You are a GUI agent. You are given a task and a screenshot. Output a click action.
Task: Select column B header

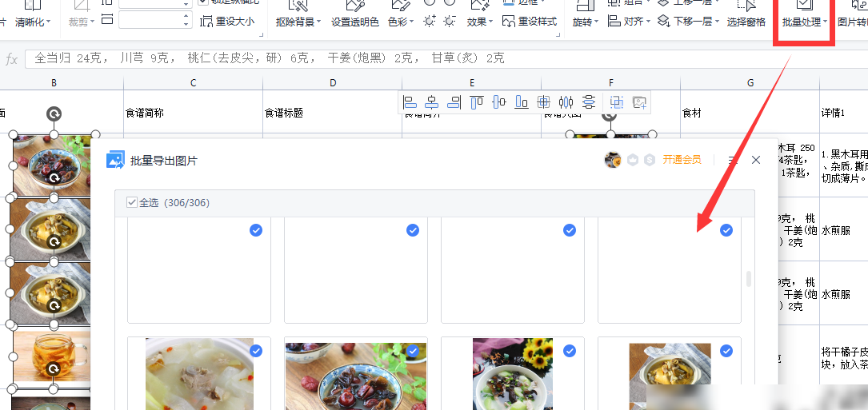click(x=54, y=83)
